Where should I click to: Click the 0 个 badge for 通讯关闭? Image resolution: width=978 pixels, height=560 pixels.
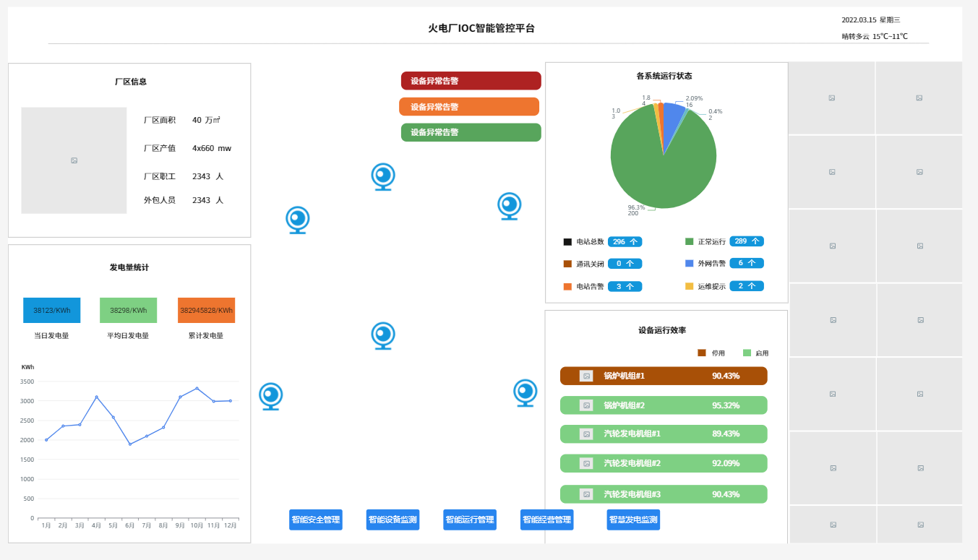pos(625,264)
